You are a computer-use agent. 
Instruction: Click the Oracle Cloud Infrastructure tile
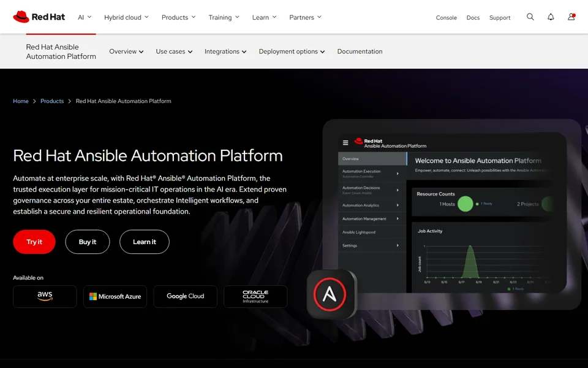256,296
